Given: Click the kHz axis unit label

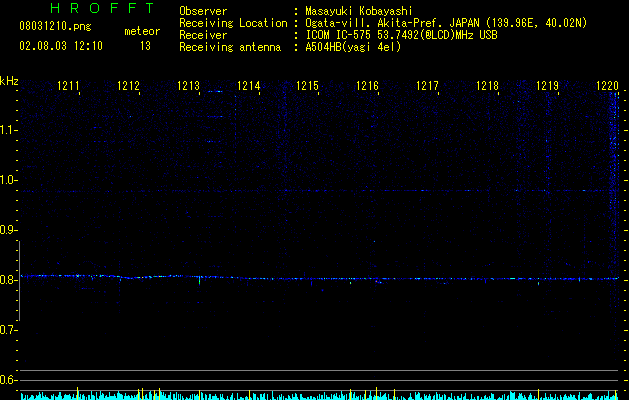Looking at the screenshot, I should tap(9, 81).
